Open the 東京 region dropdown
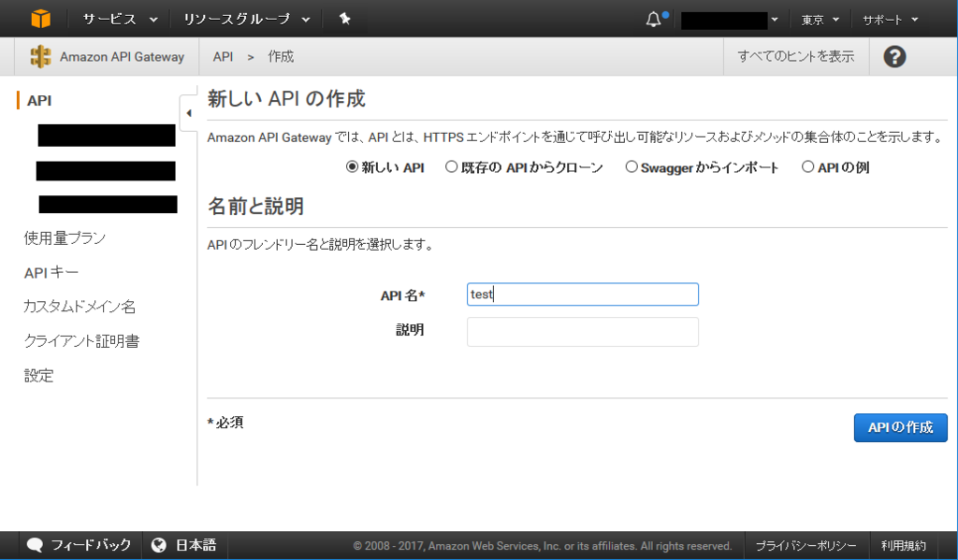The width and height of the screenshot is (958, 560). click(x=820, y=21)
